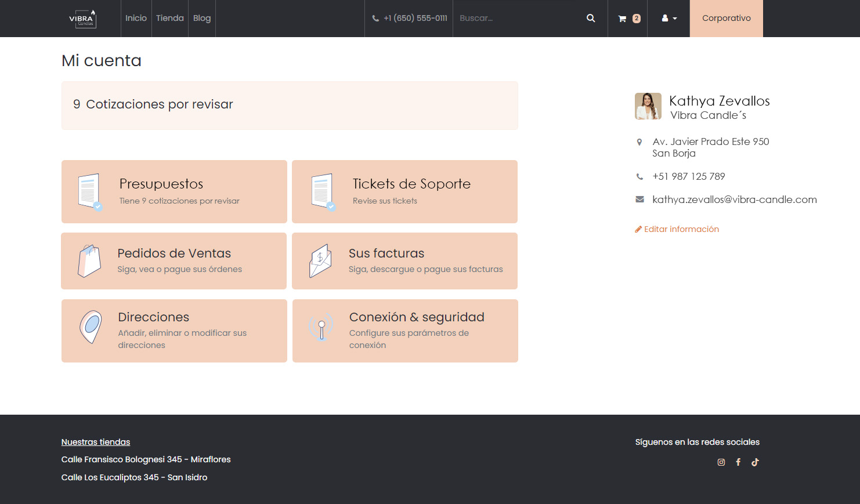
Task: Expand the user account dropdown
Action: pos(668,18)
